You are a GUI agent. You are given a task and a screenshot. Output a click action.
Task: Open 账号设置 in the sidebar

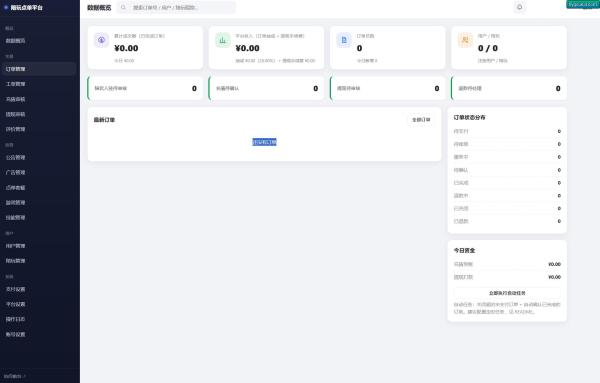(x=38, y=334)
